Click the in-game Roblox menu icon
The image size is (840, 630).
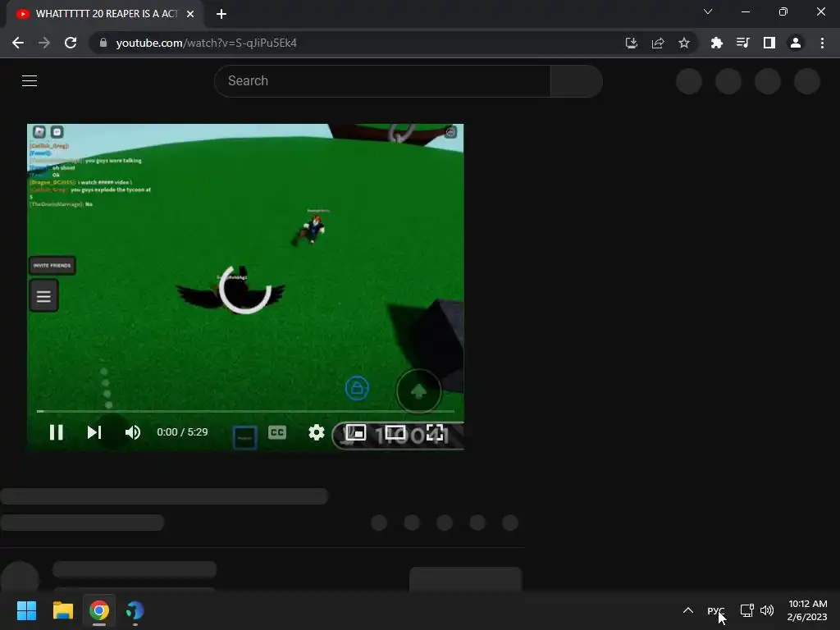pyautogui.click(x=39, y=132)
